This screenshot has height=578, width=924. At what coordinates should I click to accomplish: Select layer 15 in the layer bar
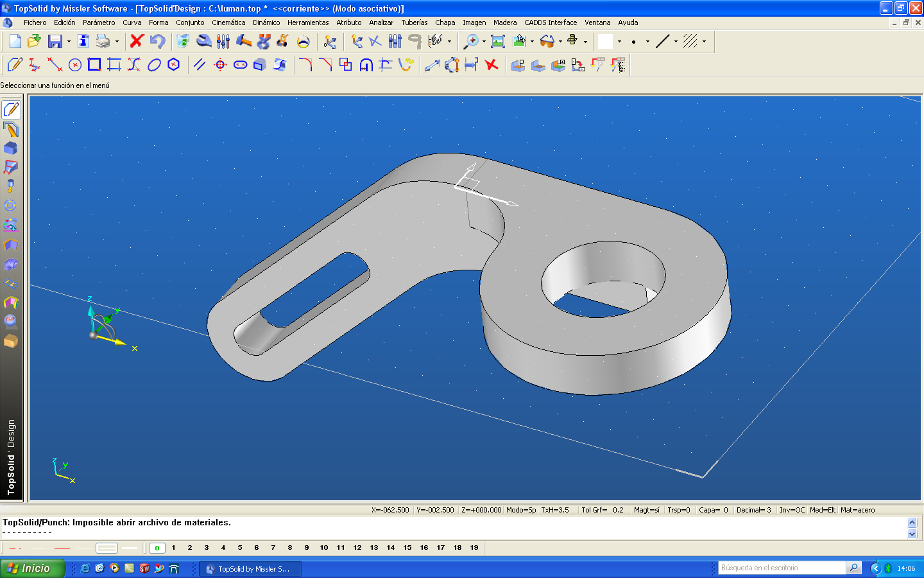[407, 548]
